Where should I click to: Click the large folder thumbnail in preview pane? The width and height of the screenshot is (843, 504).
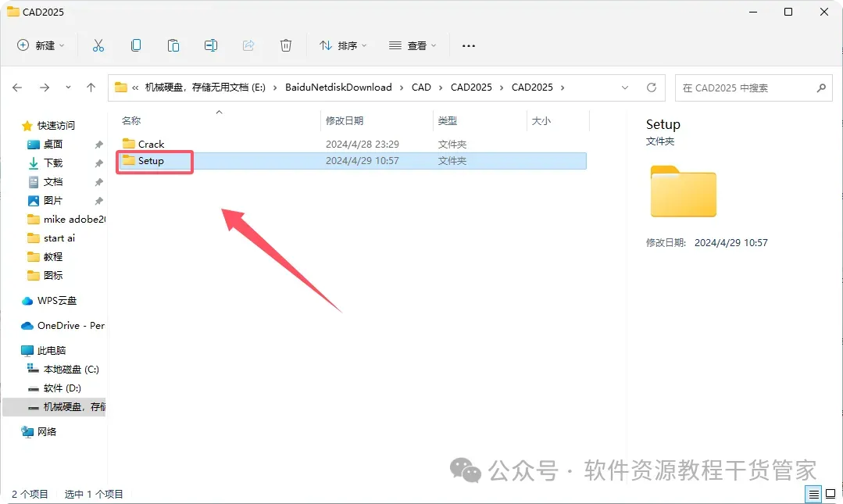point(684,191)
